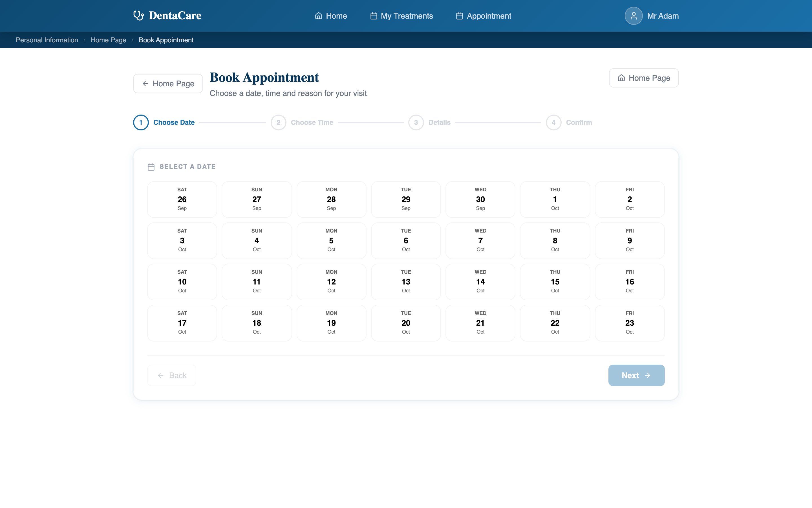Pick Sunday 27 Sep
Image resolution: width=812 pixels, height=508 pixels.
point(257,199)
